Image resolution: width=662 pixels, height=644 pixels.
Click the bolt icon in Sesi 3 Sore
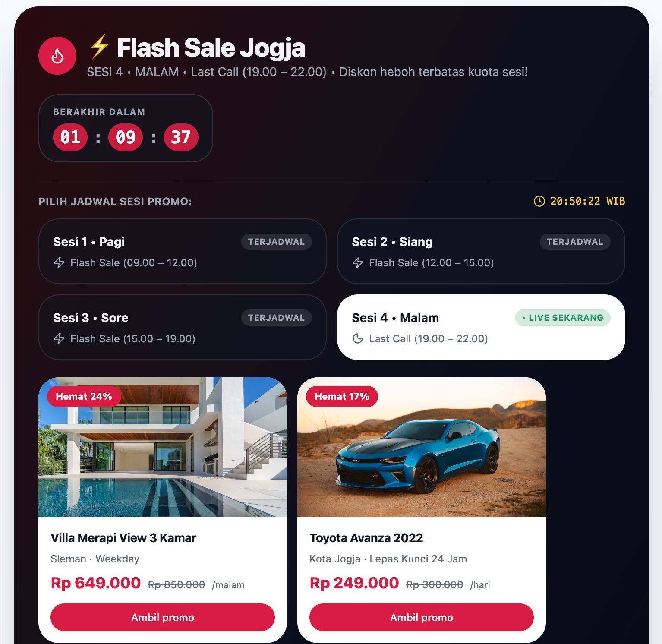point(59,338)
